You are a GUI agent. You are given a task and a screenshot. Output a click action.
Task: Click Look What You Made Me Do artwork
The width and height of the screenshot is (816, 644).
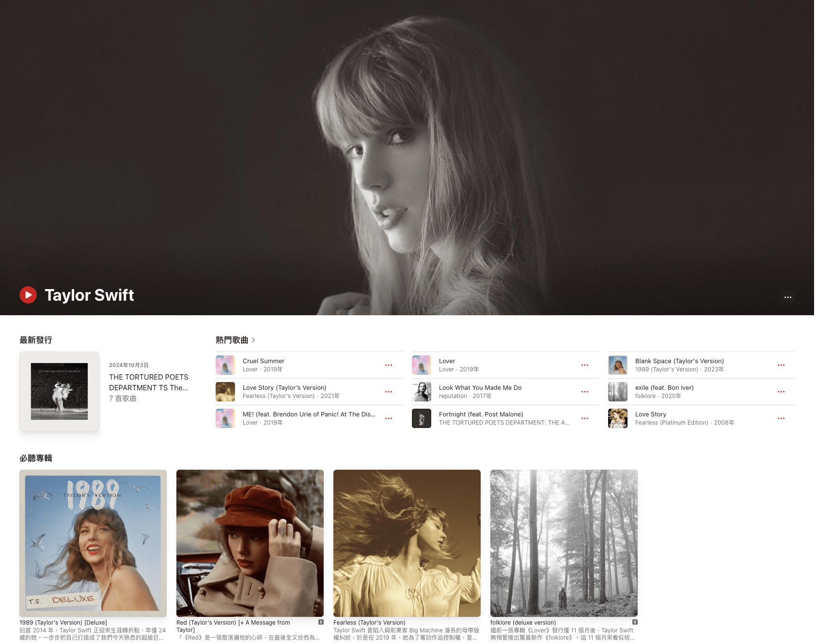(422, 392)
